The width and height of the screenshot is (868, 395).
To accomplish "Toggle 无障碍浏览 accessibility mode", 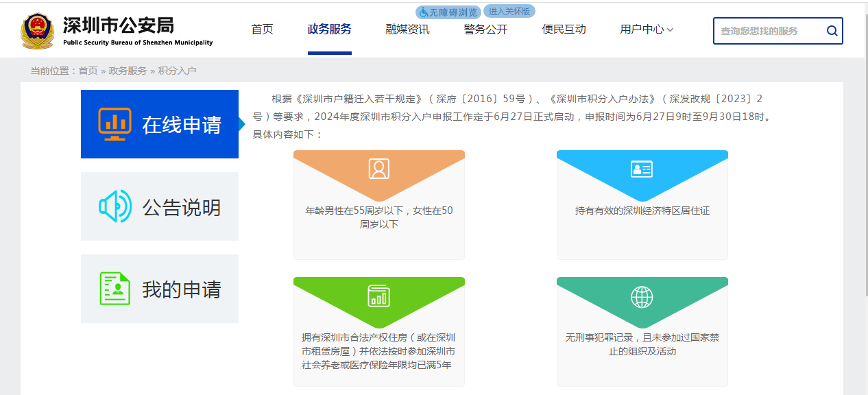I will (x=448, y=12).
